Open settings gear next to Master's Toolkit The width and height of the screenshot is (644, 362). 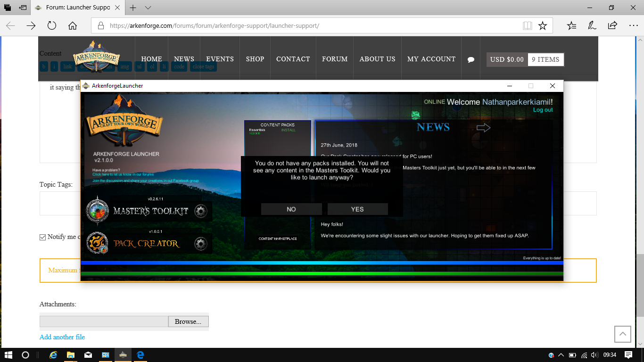[x=201, y=211]
